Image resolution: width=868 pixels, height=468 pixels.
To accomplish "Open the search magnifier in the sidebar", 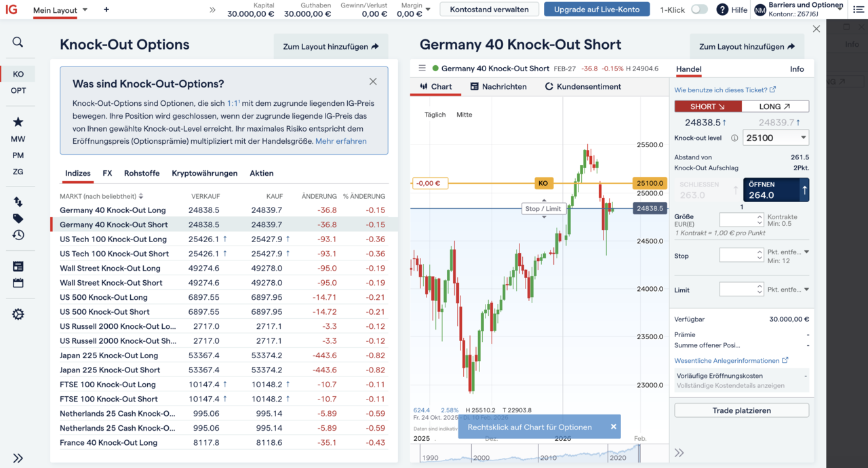I will click(x=18, y=41).
